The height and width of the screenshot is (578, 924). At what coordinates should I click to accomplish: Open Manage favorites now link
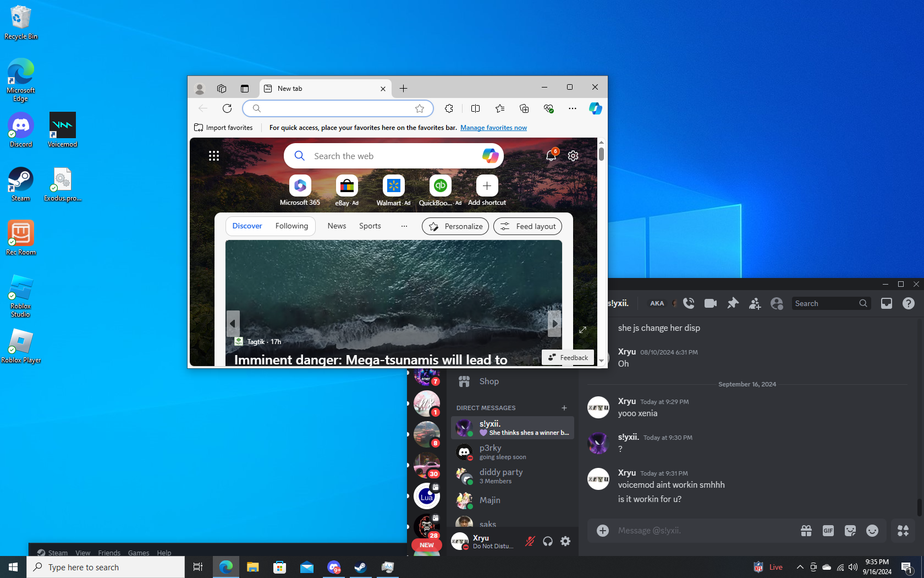493,128
